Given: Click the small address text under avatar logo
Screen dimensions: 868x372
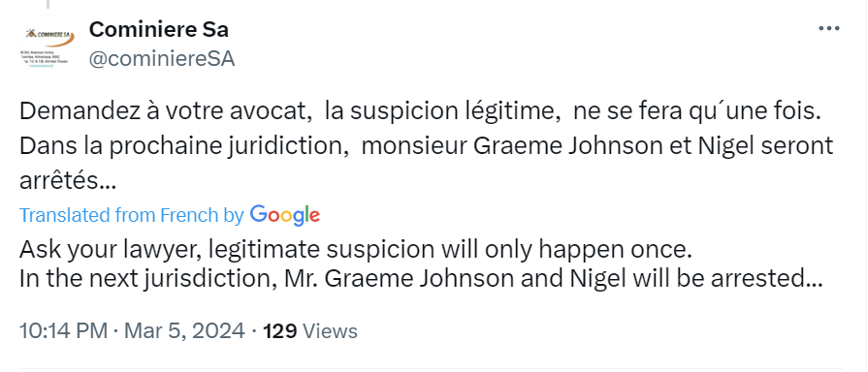Looking at the screenshot, I should (46, 58).
